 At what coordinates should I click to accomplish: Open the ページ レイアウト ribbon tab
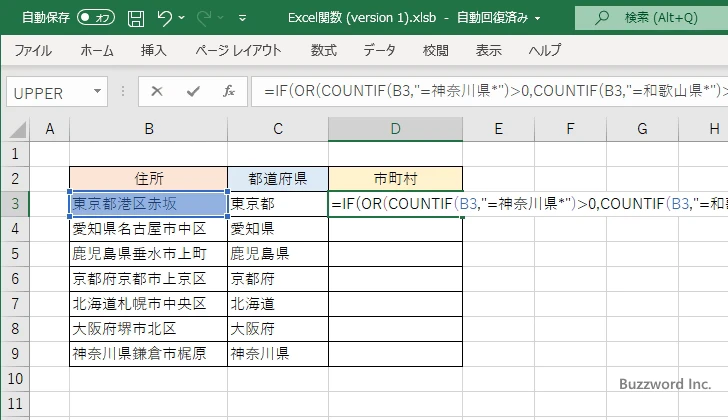(x=238, y=50)
